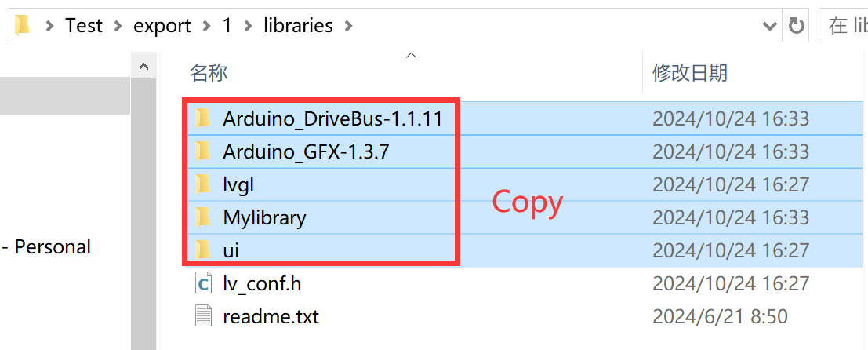
Task: Click the readme.txt text file icon
Action: click(x=203, y=317)
